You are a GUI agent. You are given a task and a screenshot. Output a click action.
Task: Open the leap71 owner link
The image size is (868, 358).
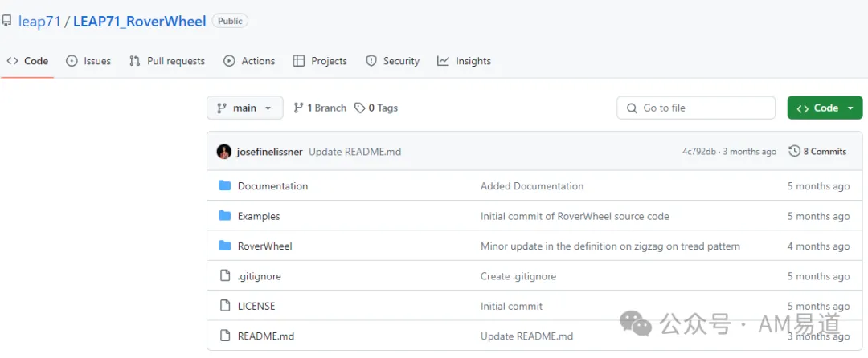39,22
